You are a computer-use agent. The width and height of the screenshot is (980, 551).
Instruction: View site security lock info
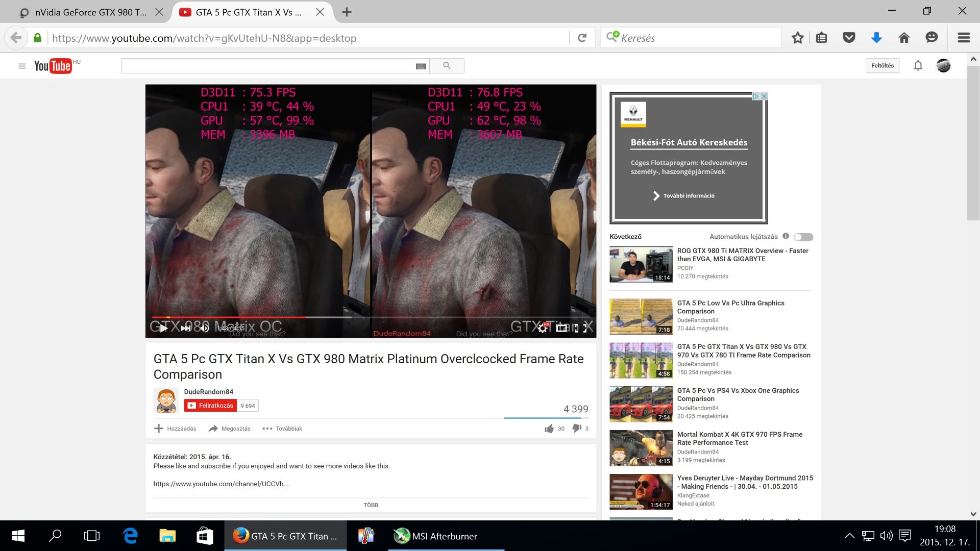click(37, 38)
